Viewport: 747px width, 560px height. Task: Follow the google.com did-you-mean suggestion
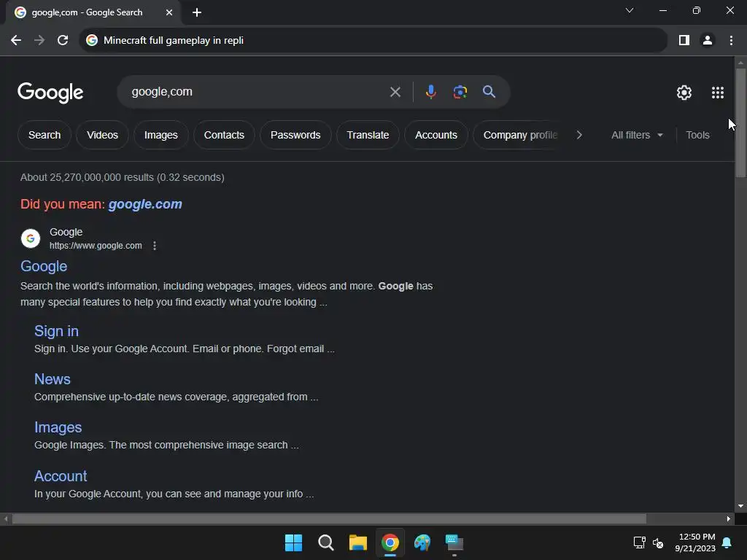click(145, 204)
